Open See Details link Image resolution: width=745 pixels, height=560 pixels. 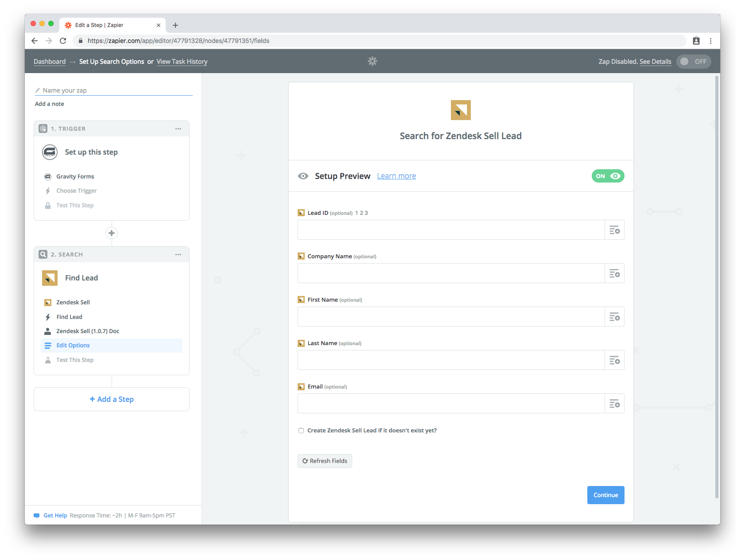coord(655,62)
